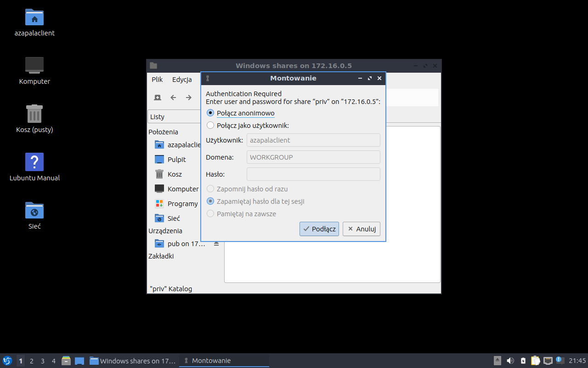
Task: Open the clipboard manager tray icon
Action: click(536, 361)
